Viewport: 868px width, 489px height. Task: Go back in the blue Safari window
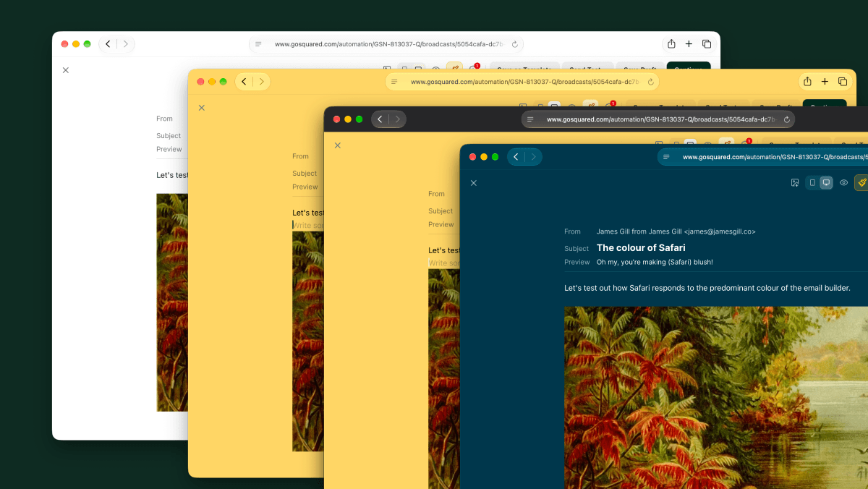point(516,157)
